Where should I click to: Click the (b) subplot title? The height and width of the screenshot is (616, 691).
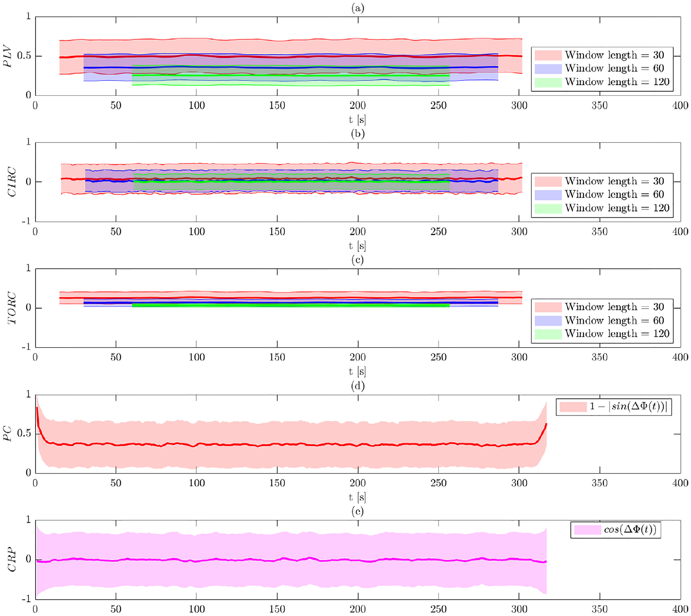[358, 134]
